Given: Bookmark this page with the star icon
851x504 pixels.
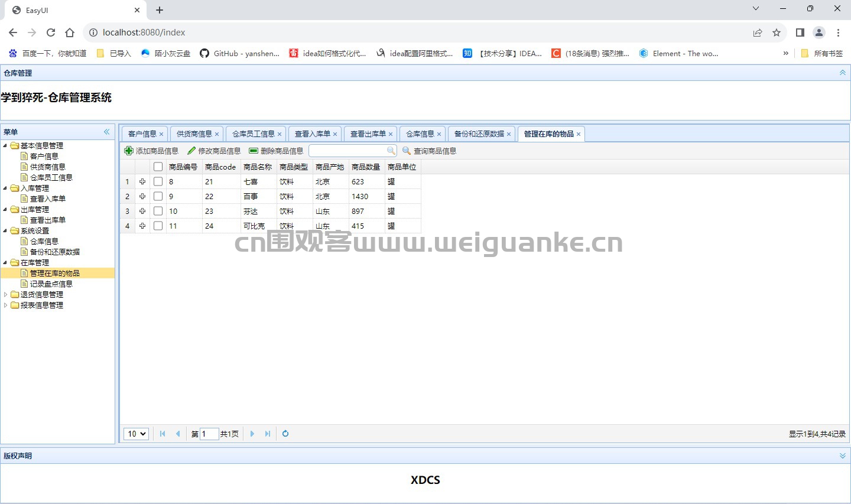Looking at the screenshot, I should [x=777, y=32].
